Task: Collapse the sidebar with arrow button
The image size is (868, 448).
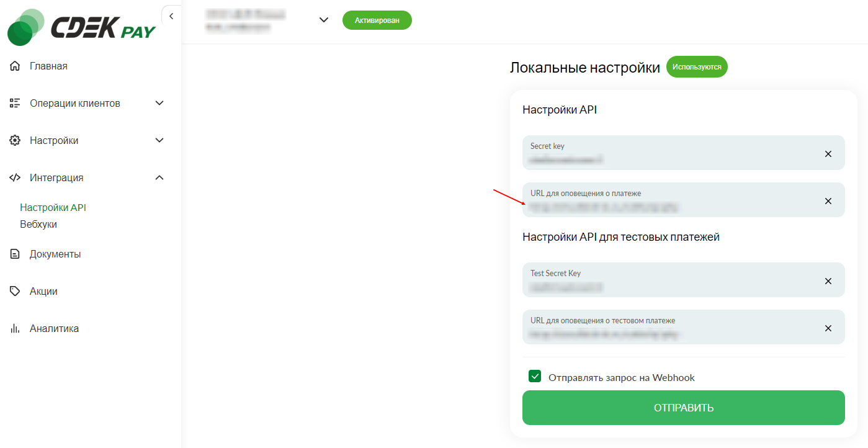Action: 171,16
